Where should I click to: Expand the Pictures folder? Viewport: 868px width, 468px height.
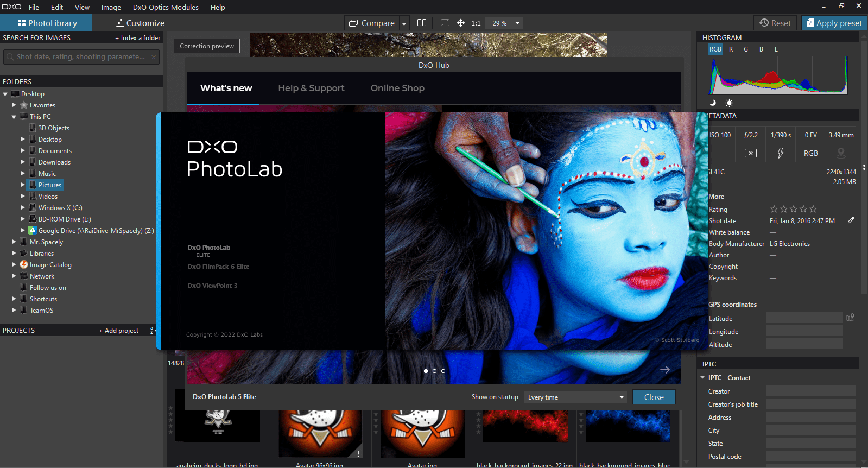[23, 185]
